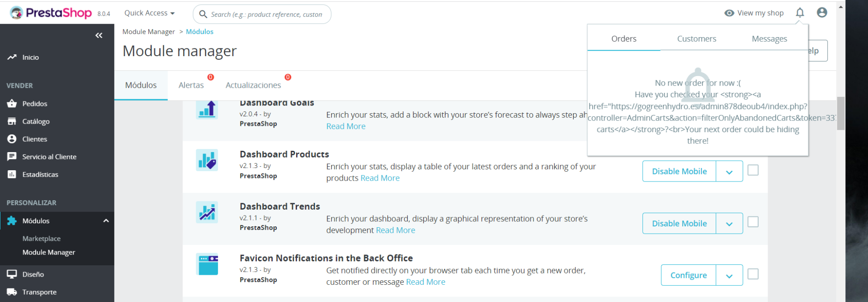868x302 pixels.
Task: Configure Favicon Notifications module
Action: click(689, 275)
